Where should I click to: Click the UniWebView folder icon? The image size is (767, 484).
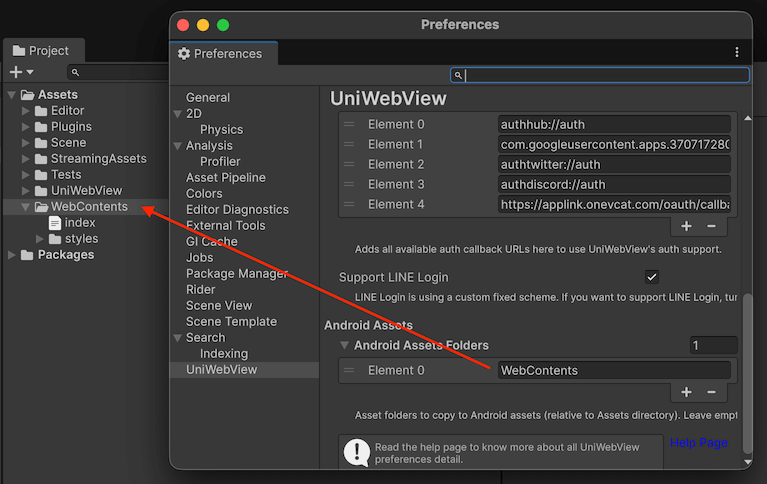click(x=41, y=191)
